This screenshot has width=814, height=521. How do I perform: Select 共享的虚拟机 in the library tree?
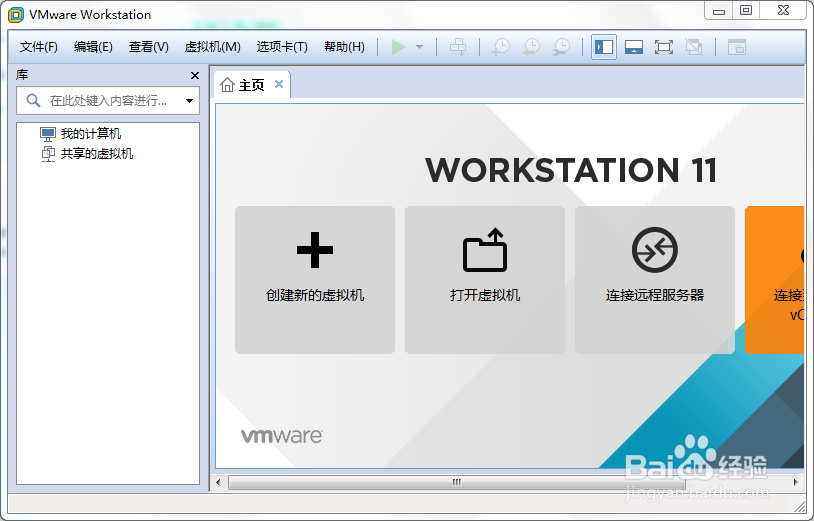[x=87, y=154]
